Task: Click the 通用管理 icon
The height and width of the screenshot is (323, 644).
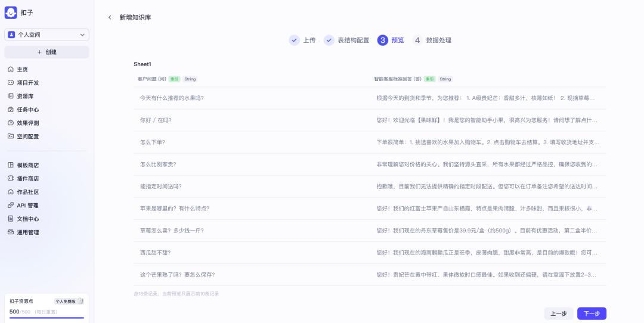Action: [11, 232]
